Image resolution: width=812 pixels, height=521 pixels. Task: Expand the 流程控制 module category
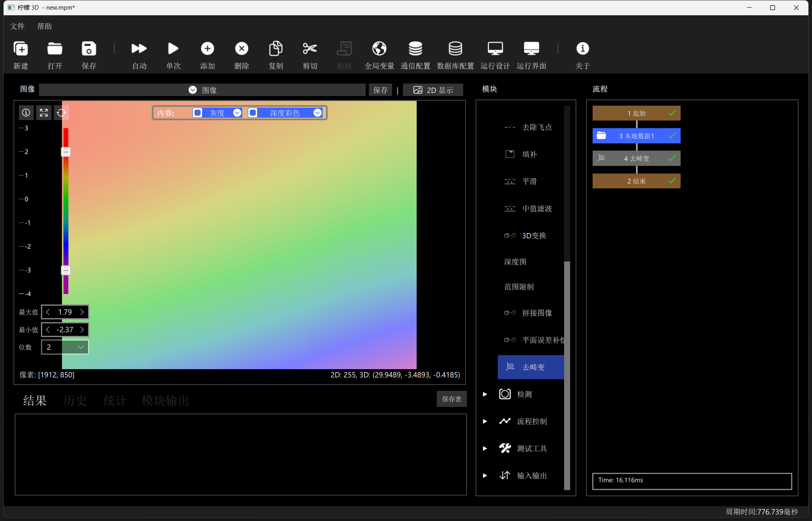[x=485, y=421]
